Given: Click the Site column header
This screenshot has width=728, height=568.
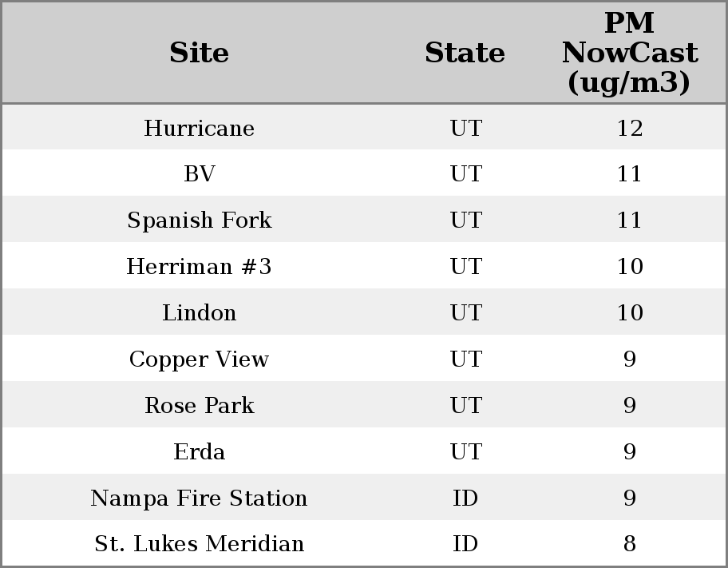Looking at the screenshot, I should pos(199,53).
